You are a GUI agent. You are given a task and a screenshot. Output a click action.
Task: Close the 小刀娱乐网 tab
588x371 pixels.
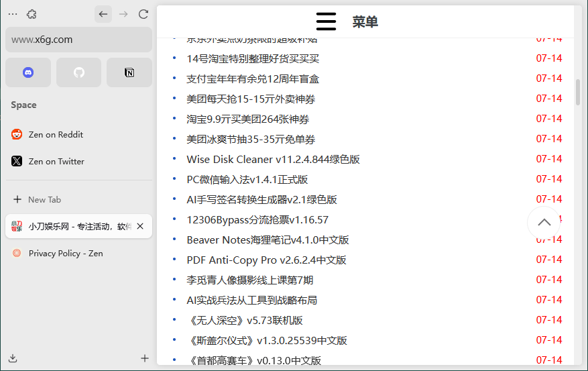(140, 226)
